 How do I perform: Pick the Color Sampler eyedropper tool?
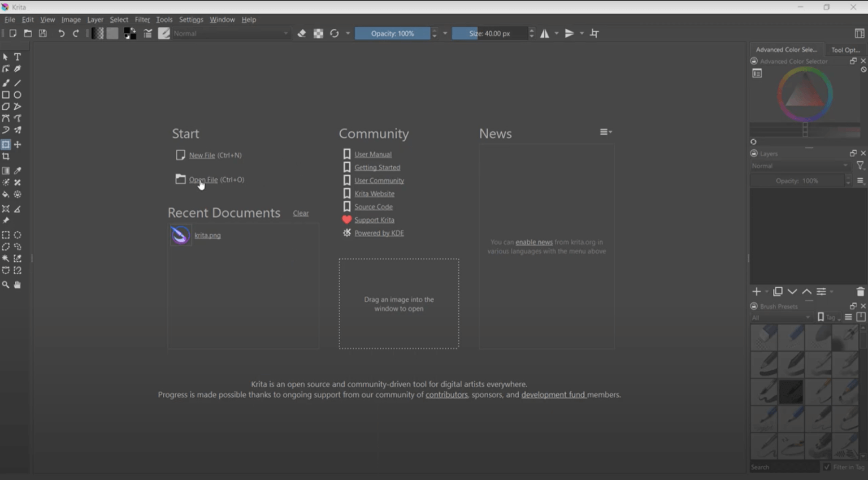point(18,171)
